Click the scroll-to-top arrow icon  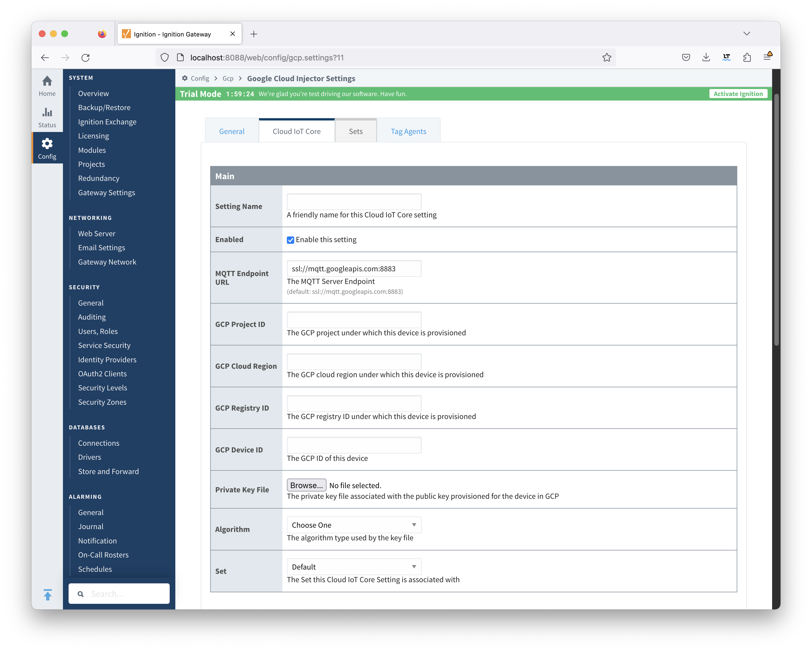tap(47, 595)
